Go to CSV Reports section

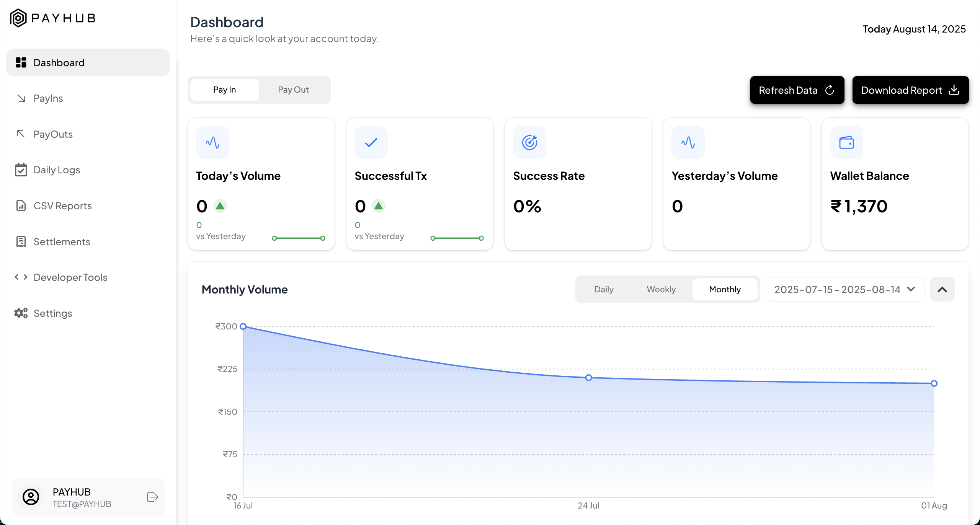(63, 205)
